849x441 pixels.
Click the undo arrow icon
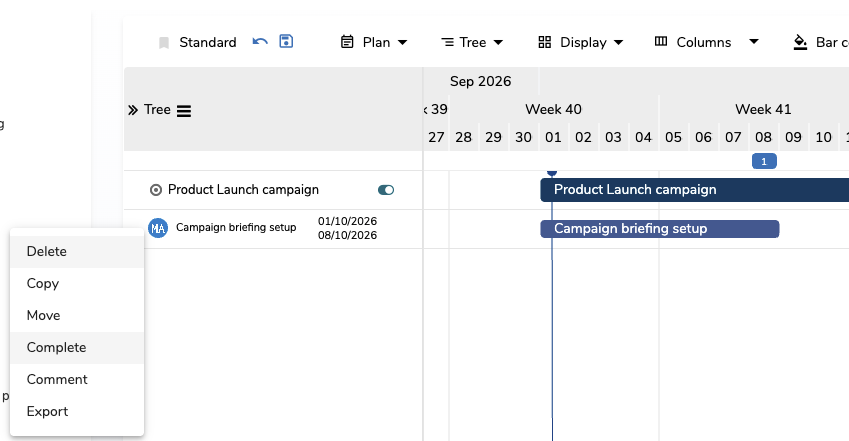click(x=260, y=42)
